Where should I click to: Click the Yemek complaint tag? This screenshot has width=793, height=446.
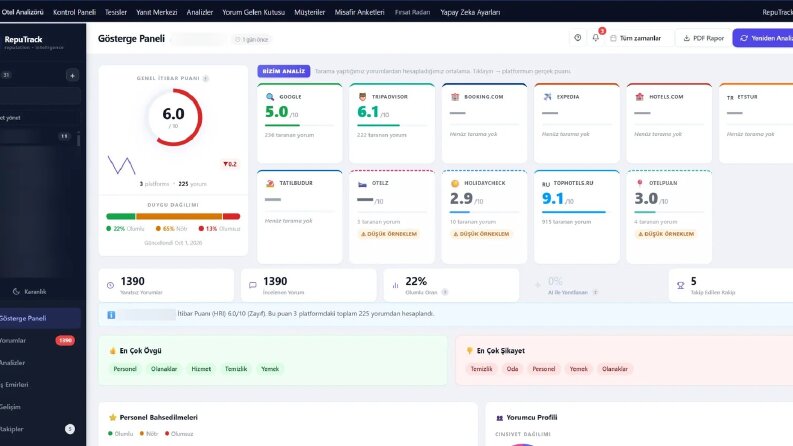click(x=579, y=369)
